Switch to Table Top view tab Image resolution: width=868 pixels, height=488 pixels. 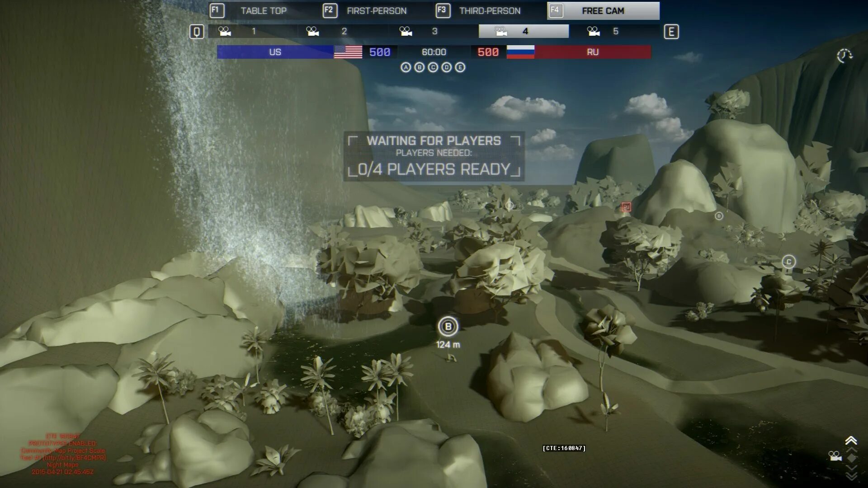(x=263, y=11)
